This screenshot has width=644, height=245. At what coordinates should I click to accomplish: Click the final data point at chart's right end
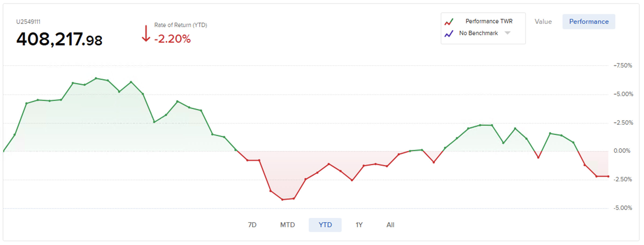click(x=608, y=176)
